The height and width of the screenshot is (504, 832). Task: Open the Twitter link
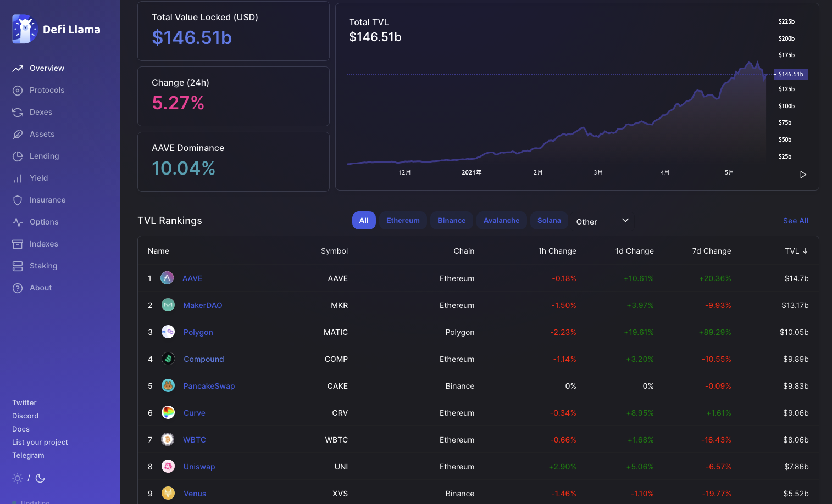pyautogui.click(x=24, y=402)
